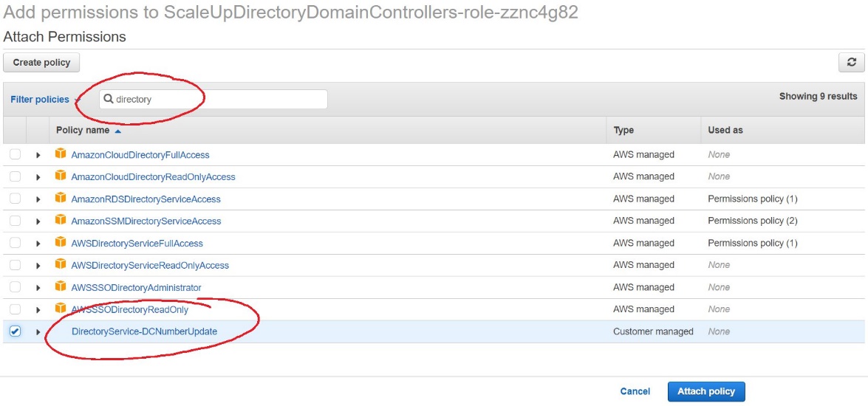
Task: Open the AmazonCloudDirectoryReadOnlyAccess policy link
Action: 154,176
